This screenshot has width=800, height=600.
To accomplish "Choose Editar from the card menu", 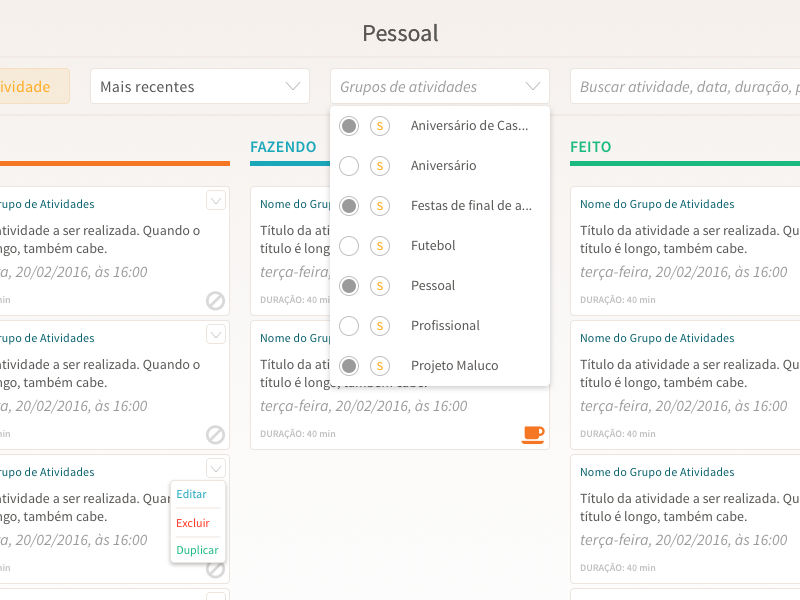I will 192,494.
